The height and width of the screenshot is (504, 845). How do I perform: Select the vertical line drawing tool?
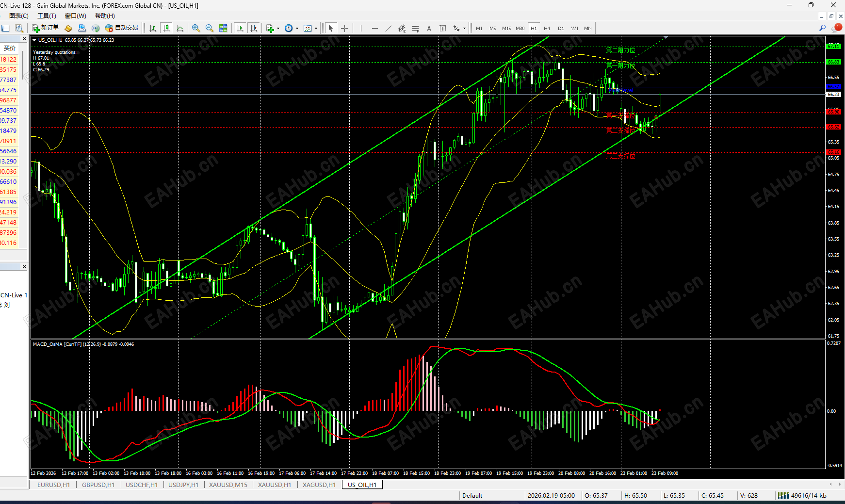(x=361, y=28)
